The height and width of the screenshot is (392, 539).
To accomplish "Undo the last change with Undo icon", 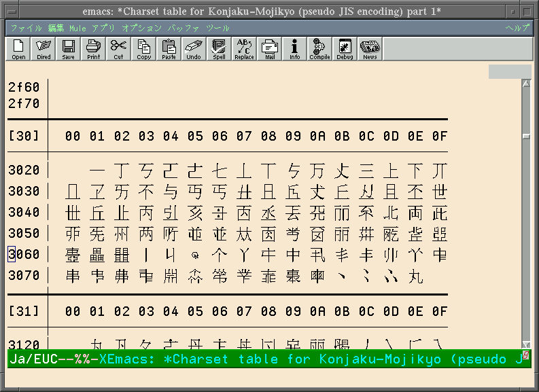I will point(194,49).
